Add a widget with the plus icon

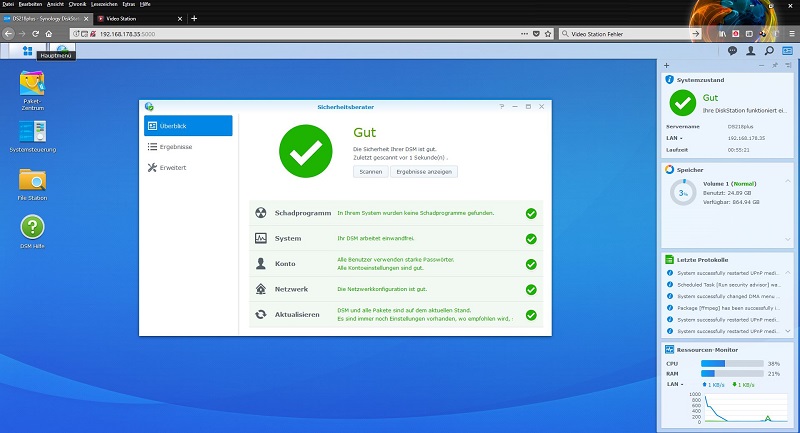pyautogui.click(x=666, y=65)
